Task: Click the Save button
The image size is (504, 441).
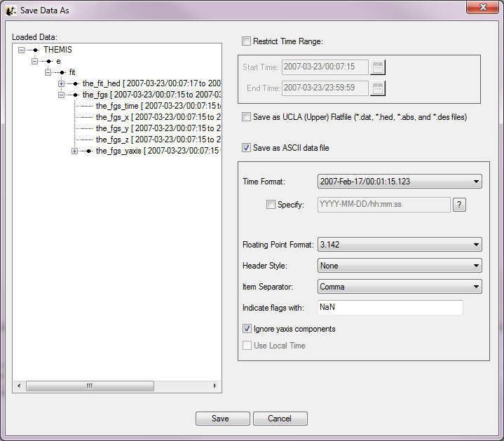Action: coord(222,419)
